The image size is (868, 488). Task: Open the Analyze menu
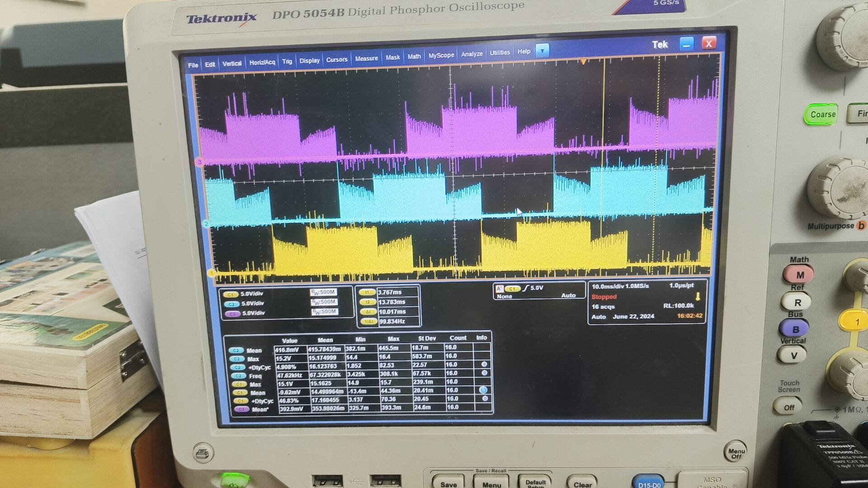(472, 54)
